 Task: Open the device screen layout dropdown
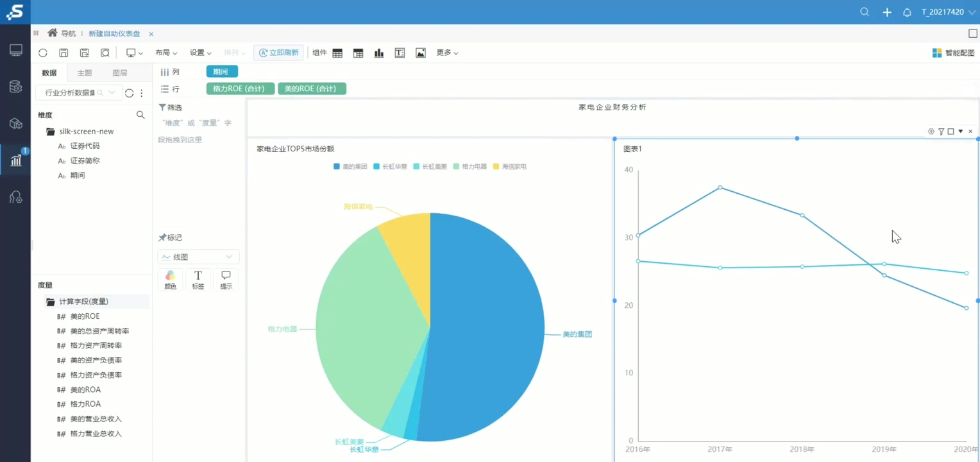tap(134, 53)
